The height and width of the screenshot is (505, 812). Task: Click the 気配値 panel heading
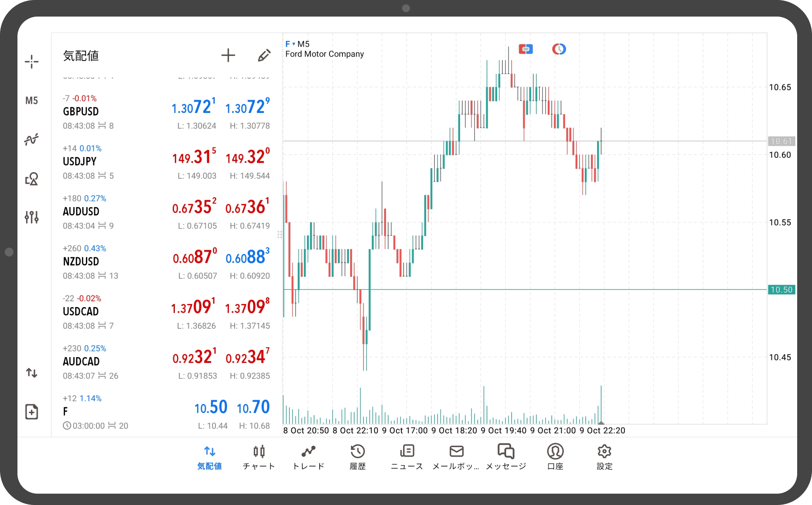(81, 56)
